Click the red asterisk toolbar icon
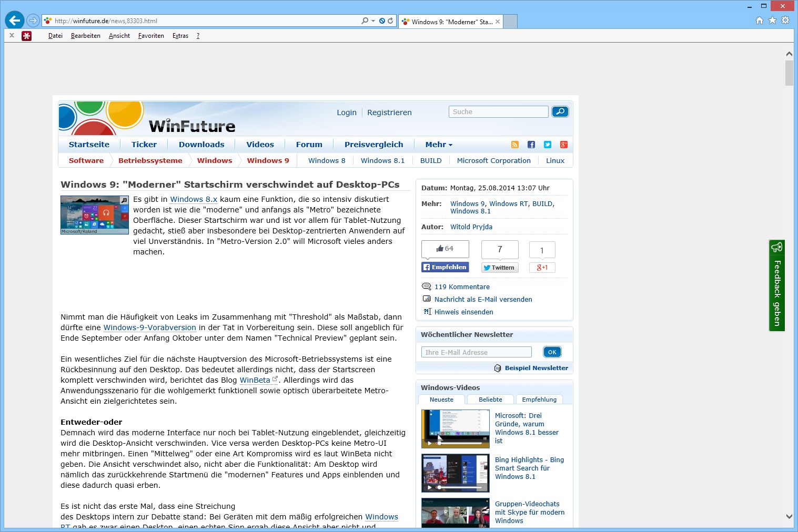This screenshot has height=532, width=798. [x=26, y=36]
